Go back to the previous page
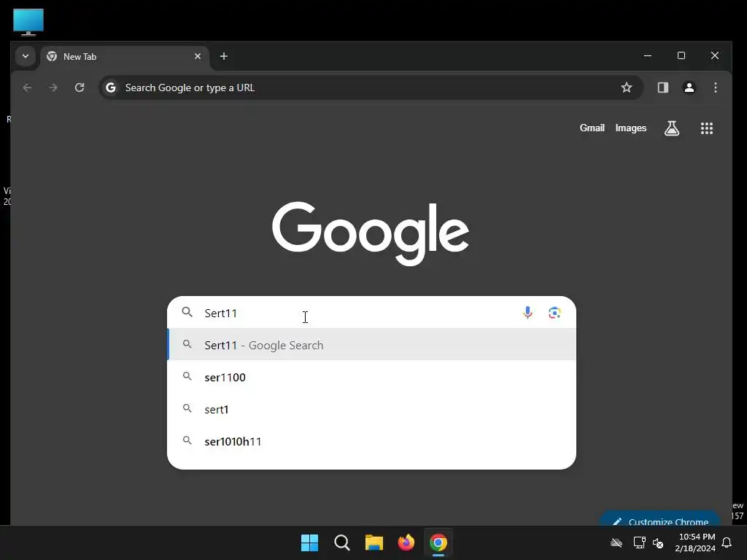Viewport: 747px width, 560px height. (x=27, y=87)
